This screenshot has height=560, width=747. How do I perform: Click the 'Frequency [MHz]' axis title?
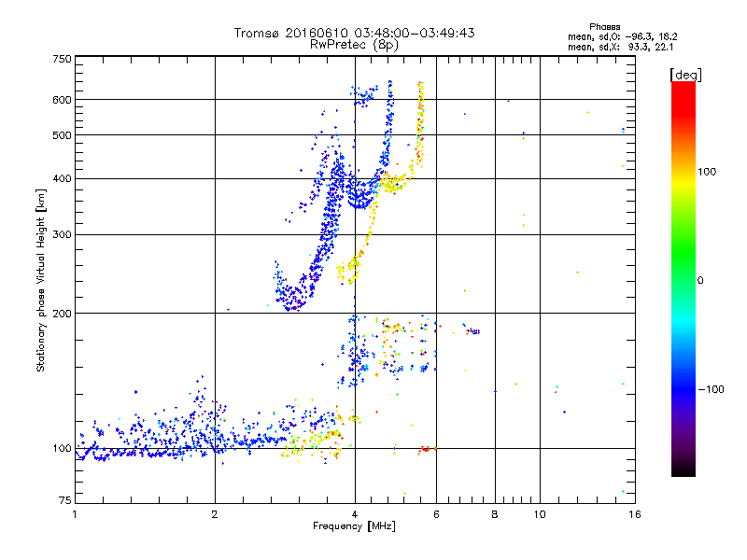click(354, 526)
